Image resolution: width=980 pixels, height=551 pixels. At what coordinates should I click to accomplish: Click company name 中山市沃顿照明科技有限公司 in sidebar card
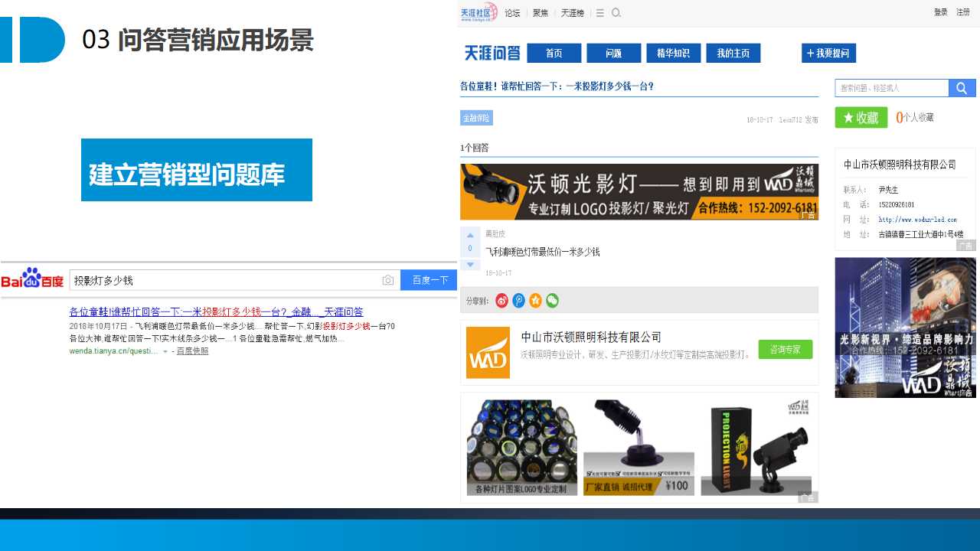(x=900, y=165)
